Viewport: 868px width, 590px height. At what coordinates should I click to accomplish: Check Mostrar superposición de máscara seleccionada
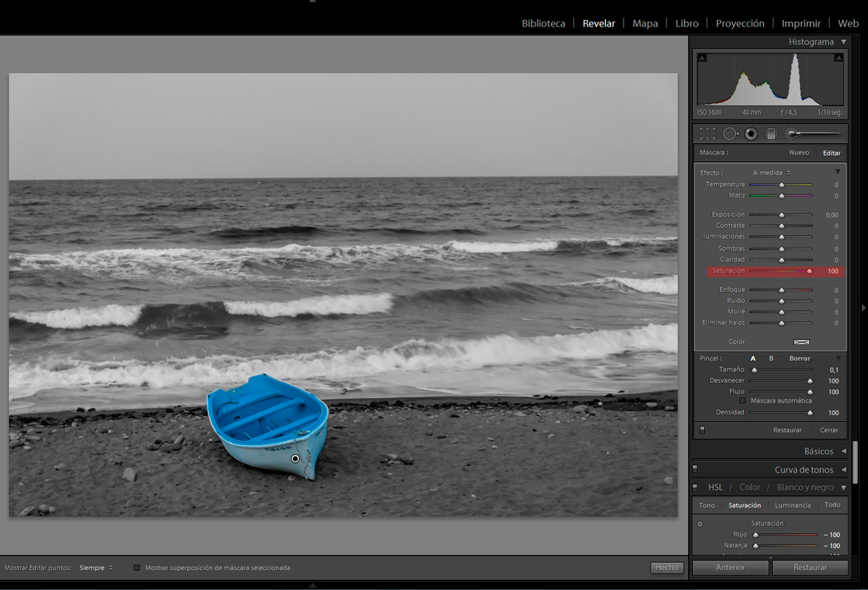coord(137,568)
